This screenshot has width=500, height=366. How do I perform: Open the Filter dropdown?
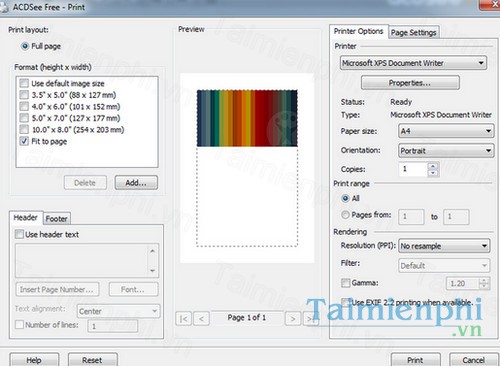click(444, 266)
